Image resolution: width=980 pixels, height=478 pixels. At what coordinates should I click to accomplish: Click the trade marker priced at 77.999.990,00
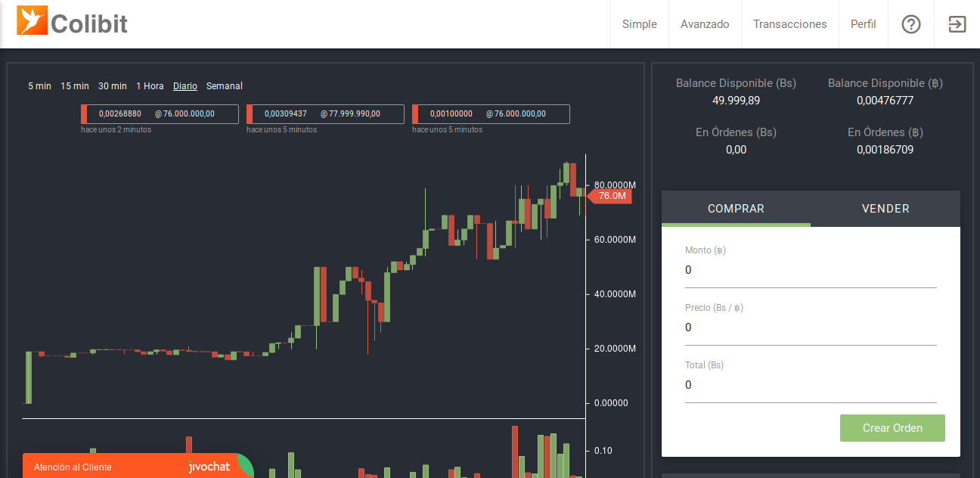point(325,113)
